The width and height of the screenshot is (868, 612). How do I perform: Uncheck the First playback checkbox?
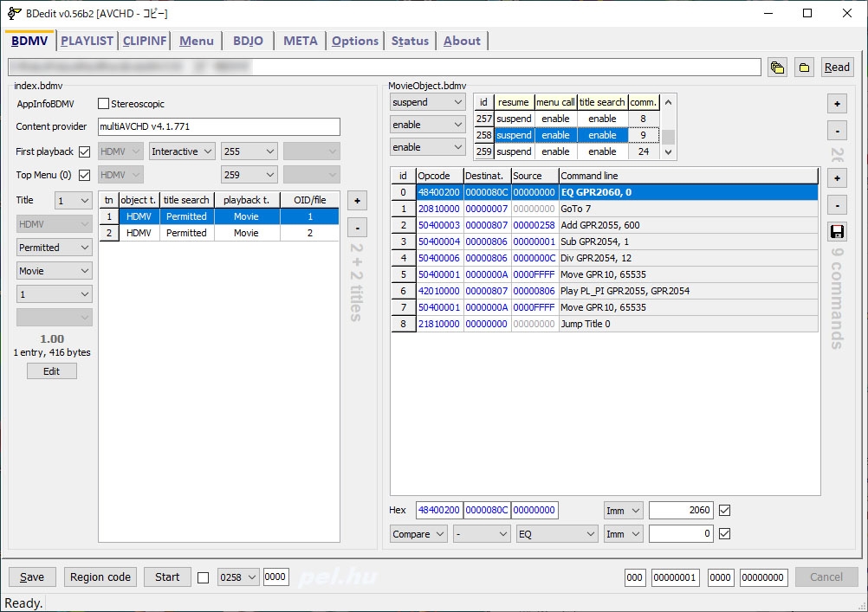[x=84, y=151]
